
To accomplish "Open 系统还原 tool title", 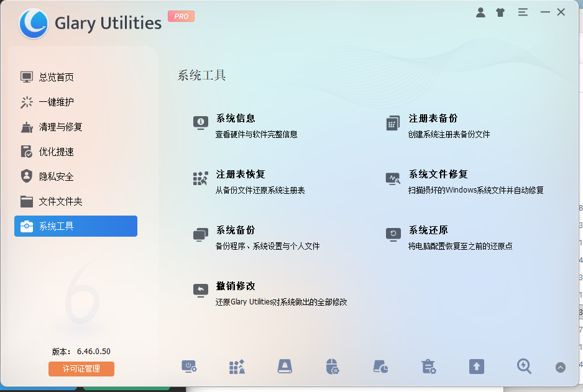I will [x=428, y=230].
